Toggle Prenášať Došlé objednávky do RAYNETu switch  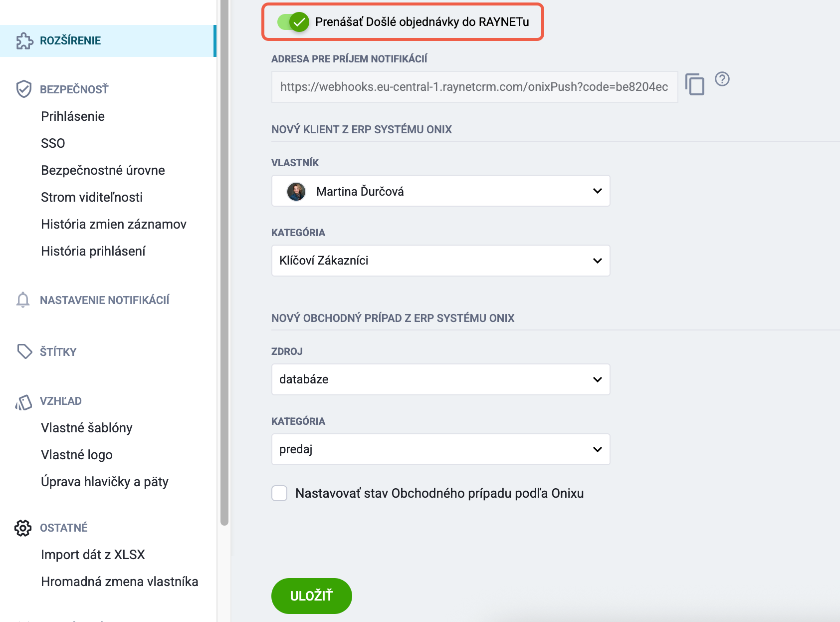tap(293, 22)
